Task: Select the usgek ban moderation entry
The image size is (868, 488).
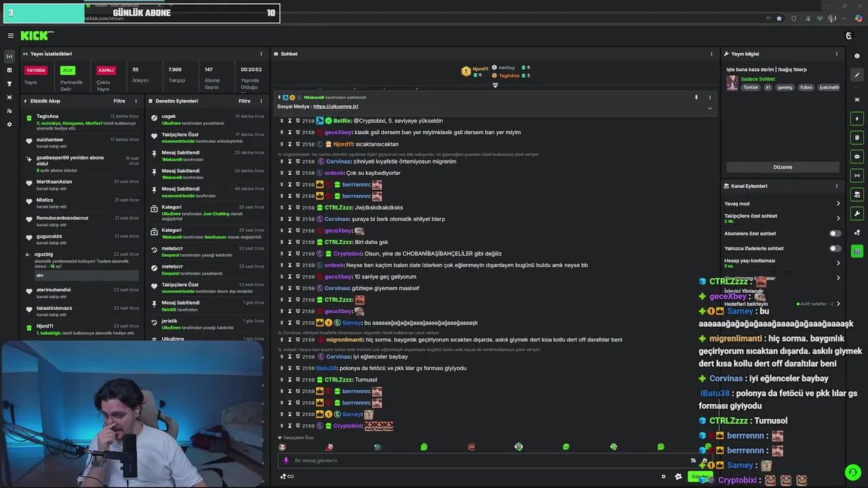Action: [206, 119]
